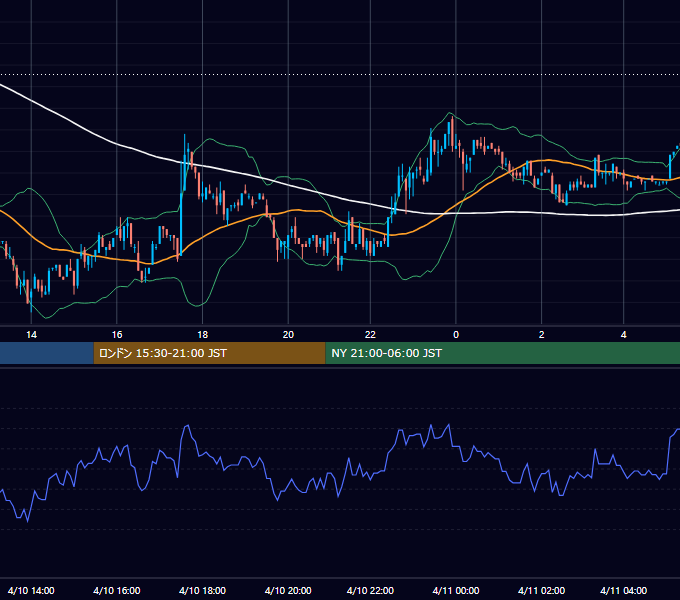Click the hour label 20 on price chart
Viewport: 680px width, 600px height.
[x=288, y=334]
